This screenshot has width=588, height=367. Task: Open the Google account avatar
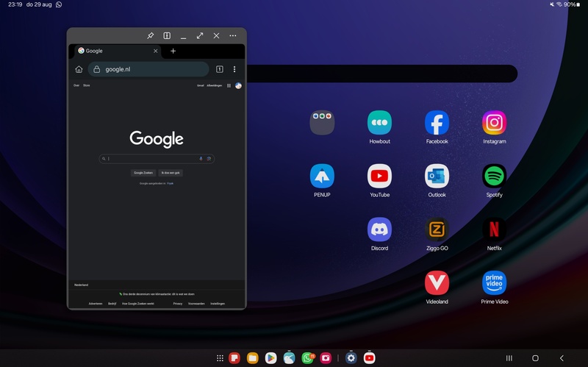[x=238, y=85]
